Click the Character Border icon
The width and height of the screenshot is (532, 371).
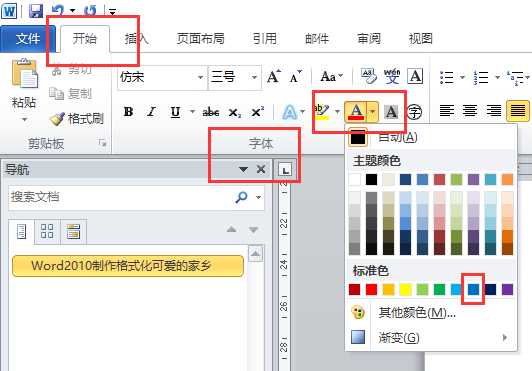[415, 76]
